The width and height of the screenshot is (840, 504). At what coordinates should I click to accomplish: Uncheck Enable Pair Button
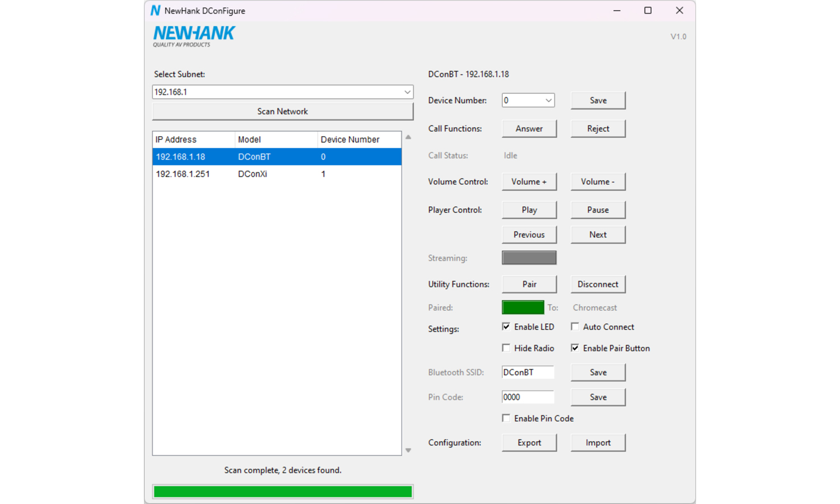pyautogui.click(x=575, y=348)
